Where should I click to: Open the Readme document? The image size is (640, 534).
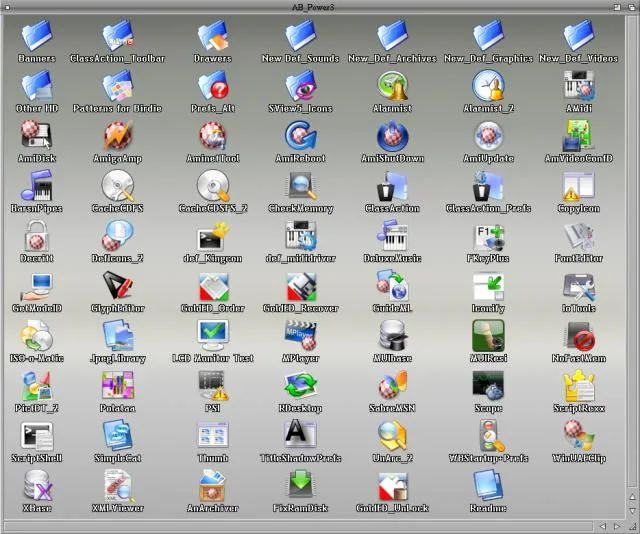coord(488,485)
